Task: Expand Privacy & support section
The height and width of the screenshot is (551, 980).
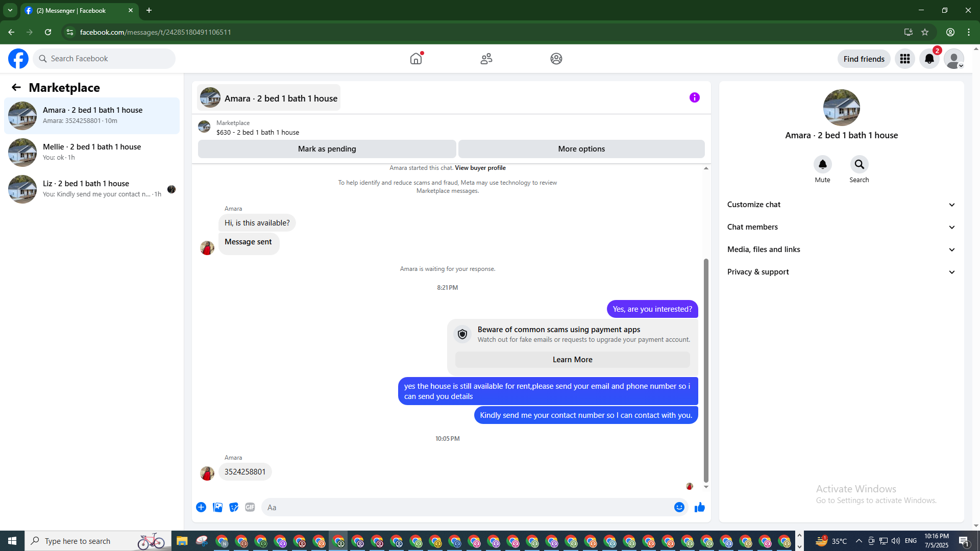Action: pyautogui.click(x=841, y=272)
